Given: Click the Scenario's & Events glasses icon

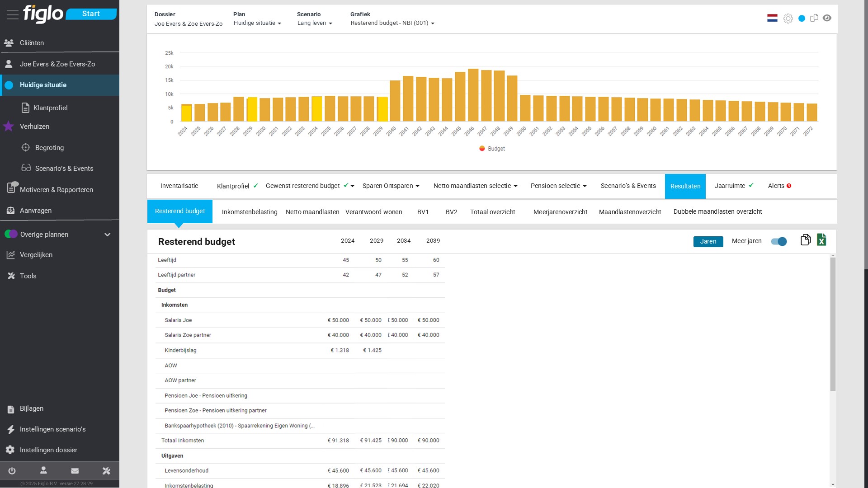Looking at the screenshot, I should pos(26,168).
